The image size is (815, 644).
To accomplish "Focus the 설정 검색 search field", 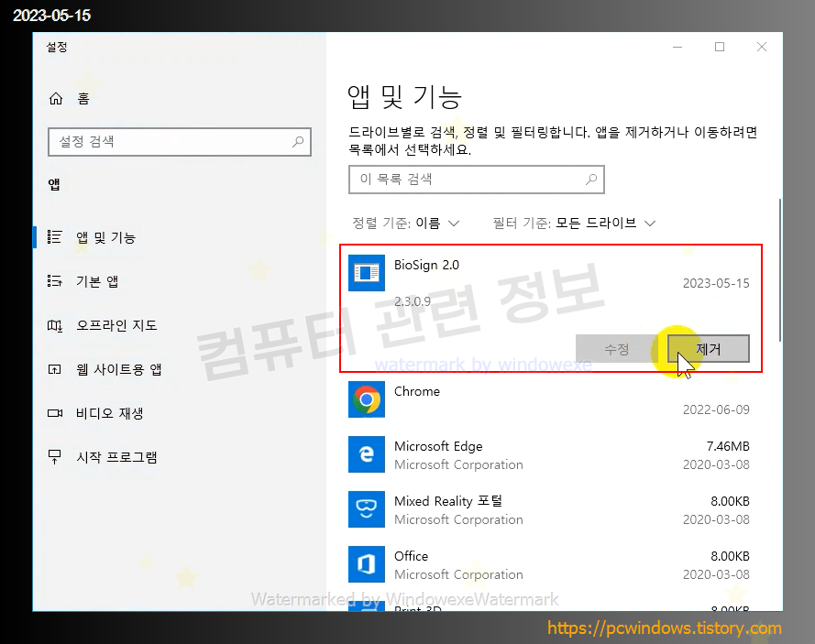I will coord(180,142).
